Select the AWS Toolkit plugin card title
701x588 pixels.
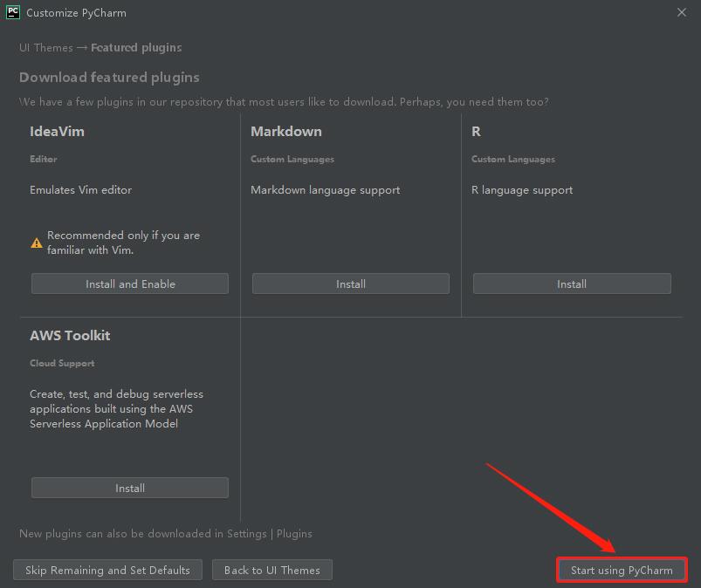[70, 335]
